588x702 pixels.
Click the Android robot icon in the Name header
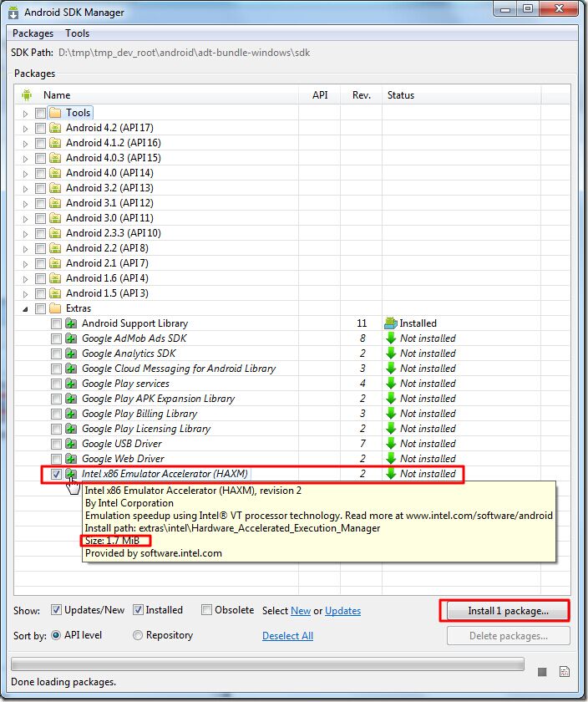point(27,95)
